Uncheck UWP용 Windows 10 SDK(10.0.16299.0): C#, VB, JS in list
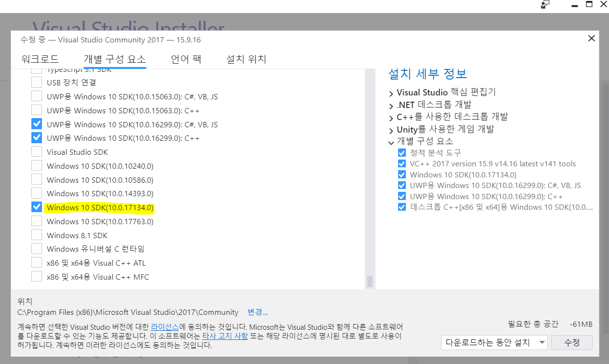This screenshot has height=364, width=609. point(37,124)
